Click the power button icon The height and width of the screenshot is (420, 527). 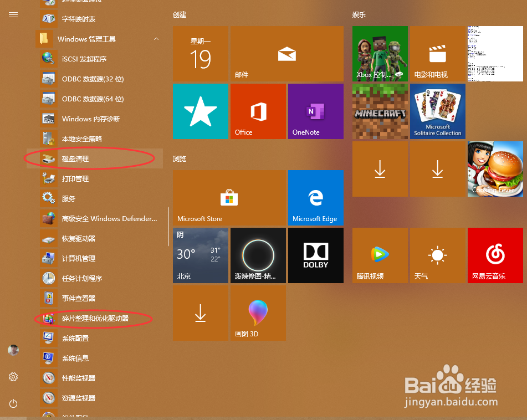point(13,403)
